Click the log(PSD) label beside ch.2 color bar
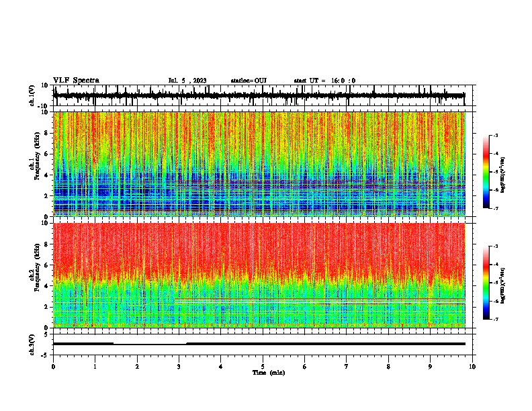This screenshot has height=411, width=532. [x=503, y=285]
